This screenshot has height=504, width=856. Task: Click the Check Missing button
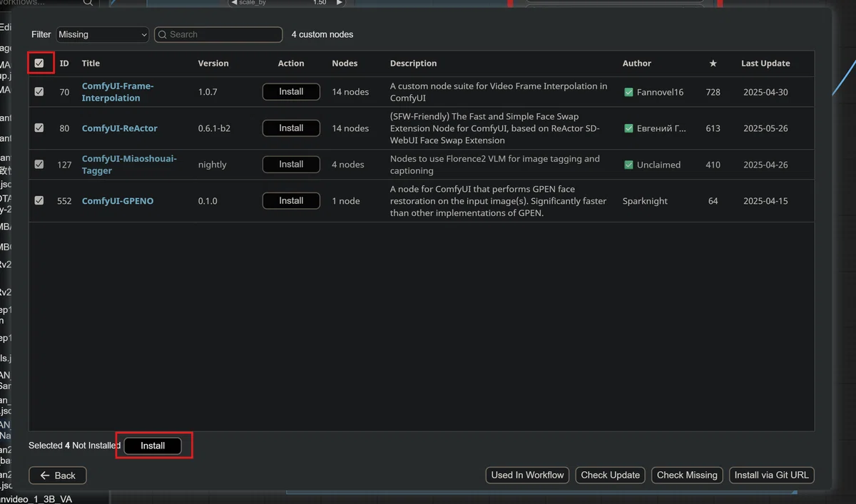pyautogui.click(x=687, y=475)
